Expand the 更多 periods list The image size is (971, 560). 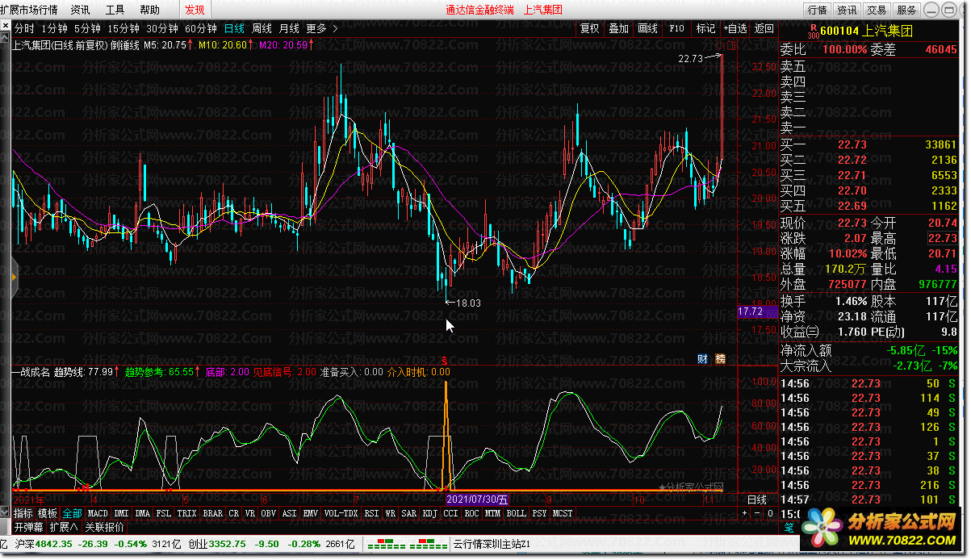tap(321, 28)
